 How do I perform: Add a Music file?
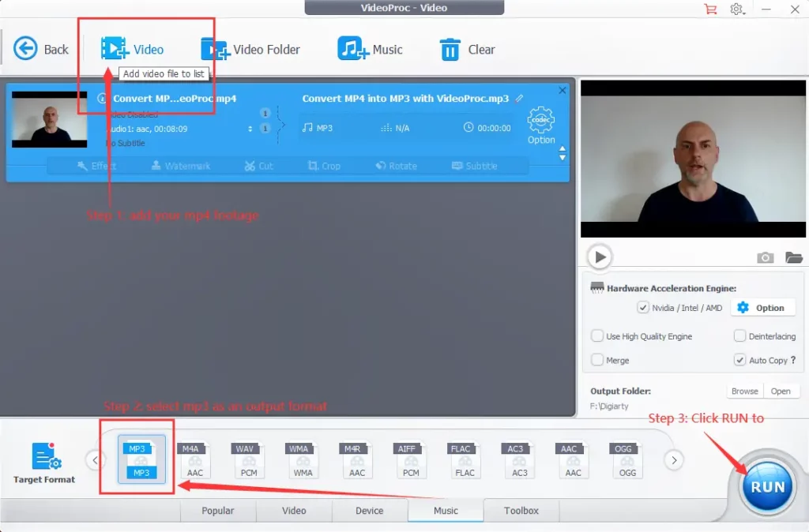(370, 50)
